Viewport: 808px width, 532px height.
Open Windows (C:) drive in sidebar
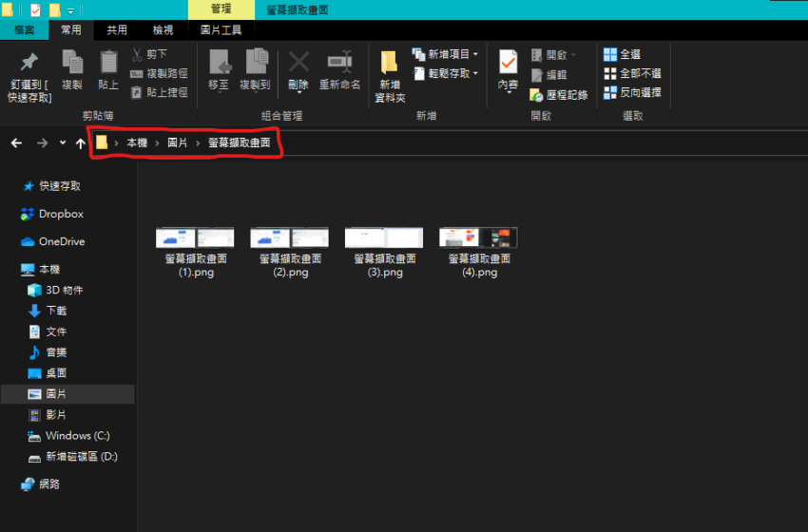[x=77, y=436]
